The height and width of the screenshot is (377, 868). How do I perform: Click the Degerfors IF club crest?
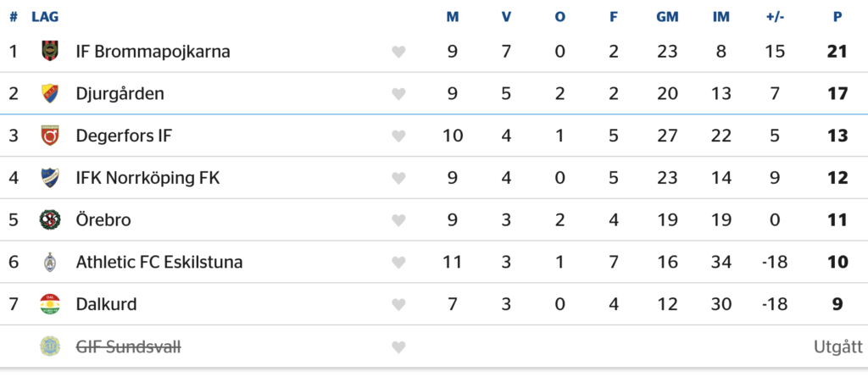(x=50, y=136)
